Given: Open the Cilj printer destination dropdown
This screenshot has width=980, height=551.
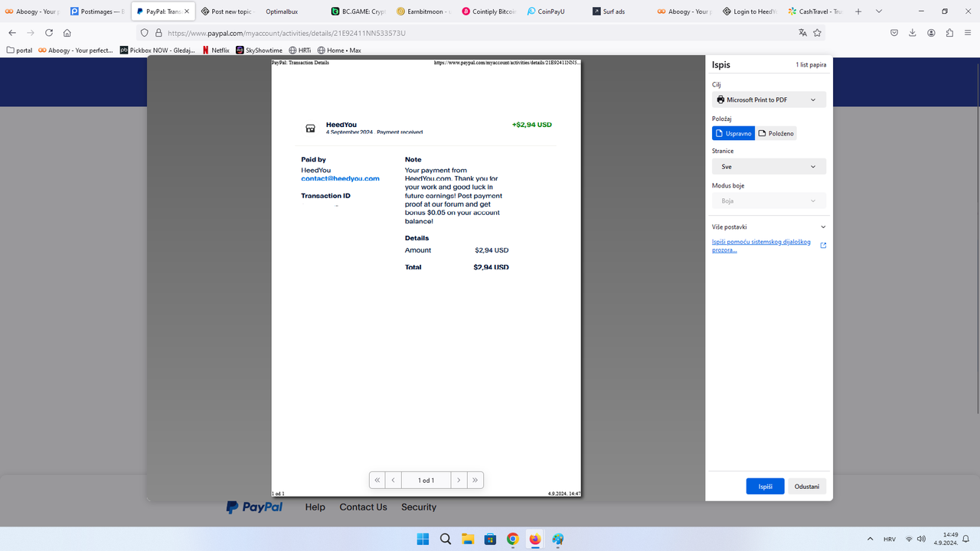Looking at the screenshot, I should click(769, 99).
